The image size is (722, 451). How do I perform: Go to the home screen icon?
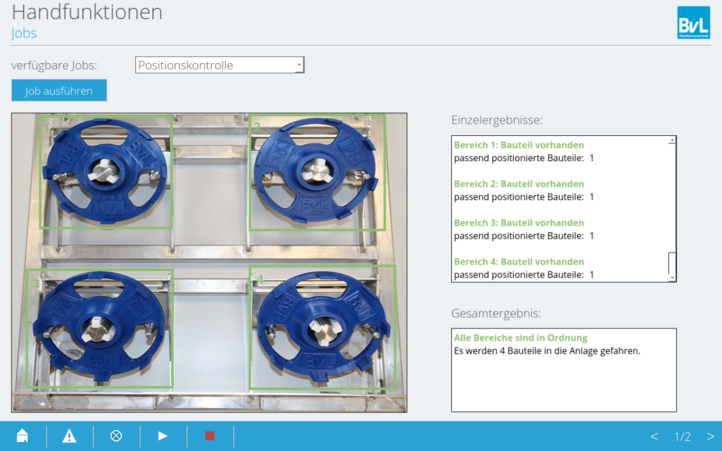22,436
